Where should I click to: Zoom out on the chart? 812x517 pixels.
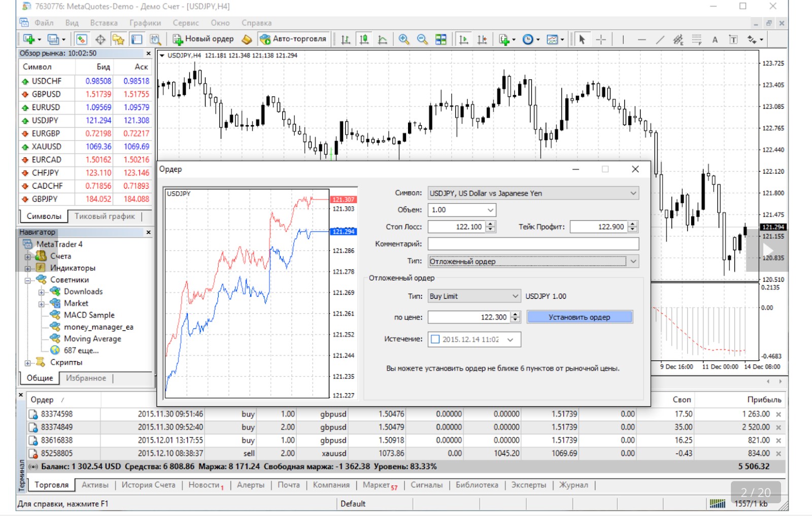coord(422,39)
